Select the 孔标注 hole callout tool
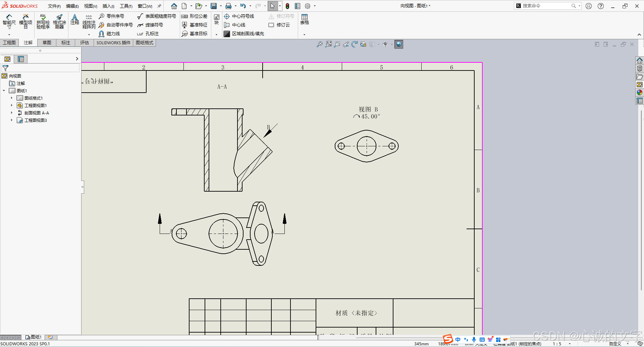Viewport: 644px width, 347px height. [x=148, y=34]
